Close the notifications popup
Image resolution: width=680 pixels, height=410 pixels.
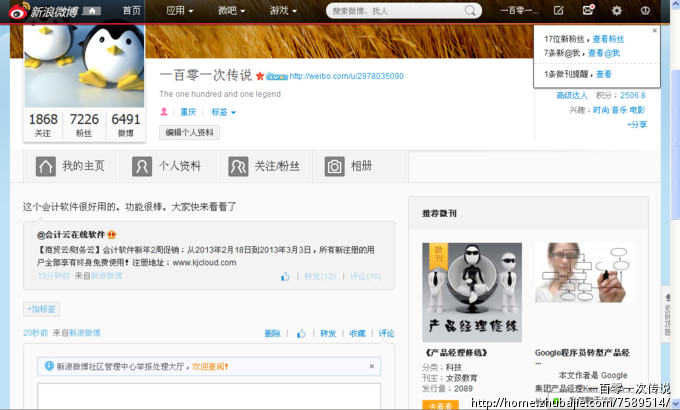coord(654,30)
